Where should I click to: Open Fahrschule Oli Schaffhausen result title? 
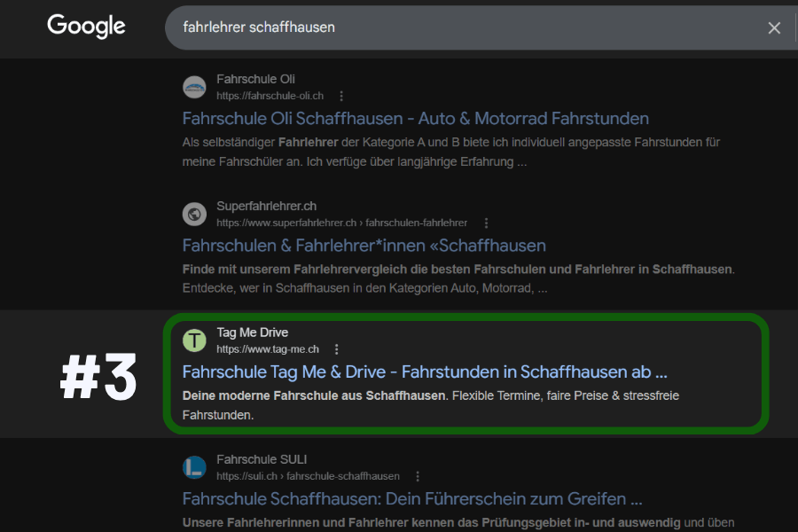coord(415,119)
